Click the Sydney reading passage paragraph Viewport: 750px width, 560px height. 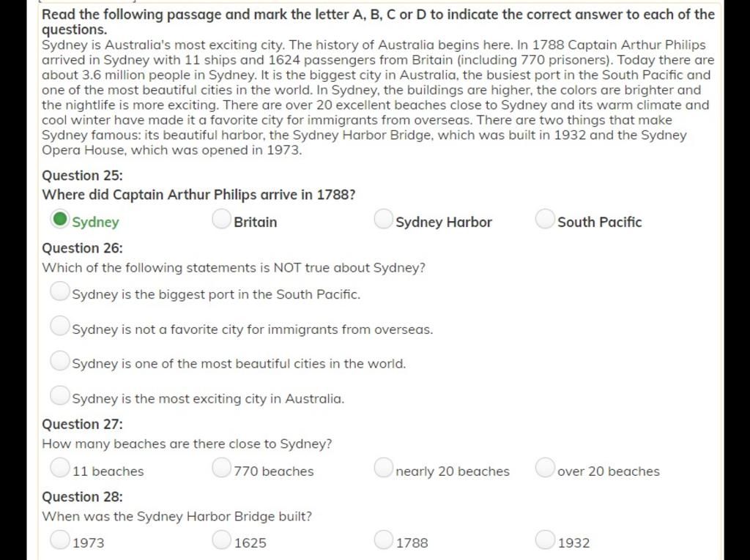tap(378, 97)
